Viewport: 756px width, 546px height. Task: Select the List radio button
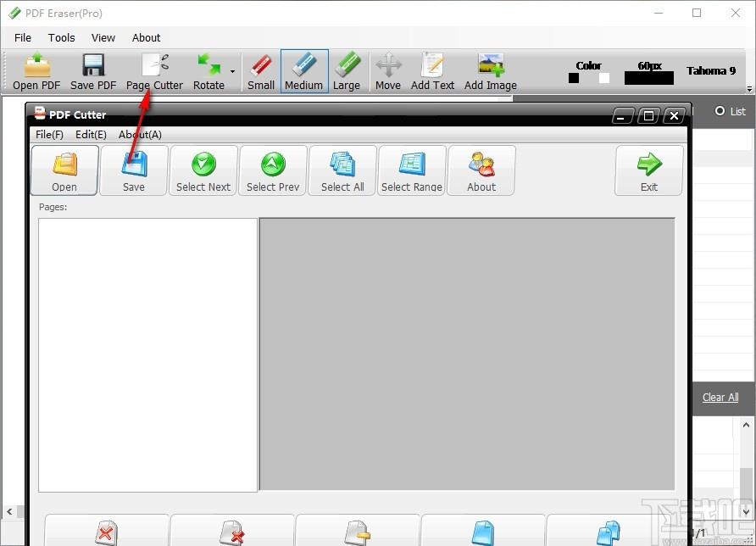(x=720, y=111)
